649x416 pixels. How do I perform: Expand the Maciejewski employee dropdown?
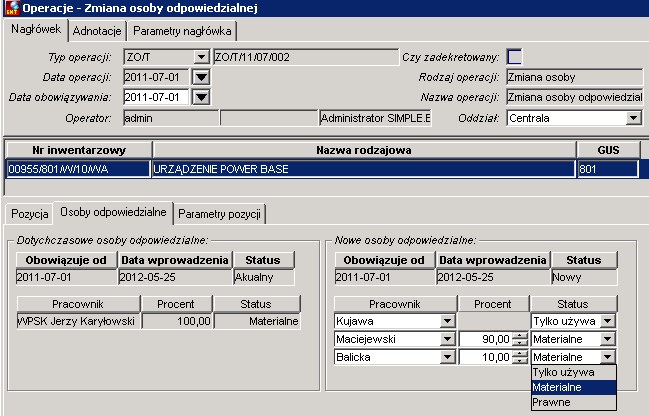click(x=447, y=339)
